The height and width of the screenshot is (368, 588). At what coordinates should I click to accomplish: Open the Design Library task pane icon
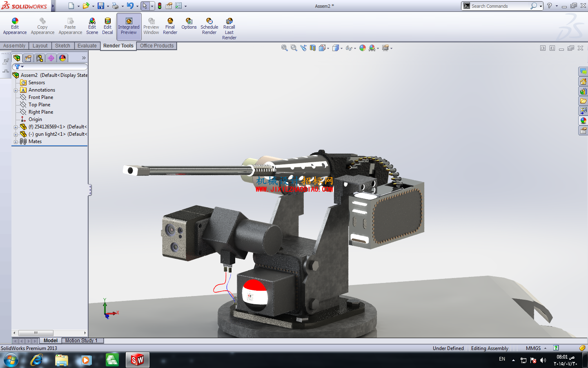[x=583, y=92]
